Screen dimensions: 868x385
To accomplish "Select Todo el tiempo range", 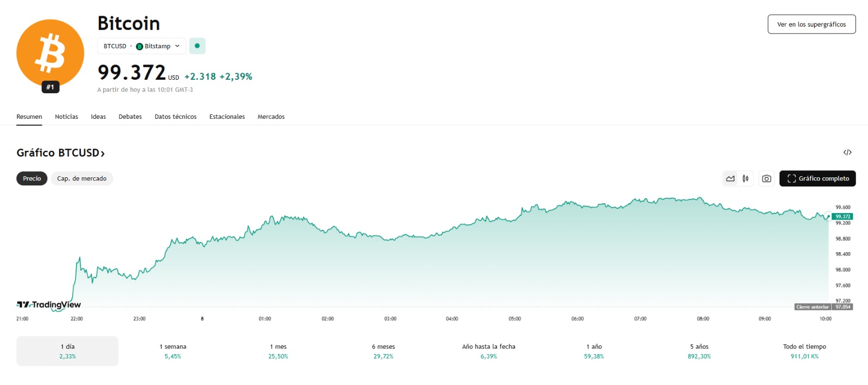I will (804, 351).
